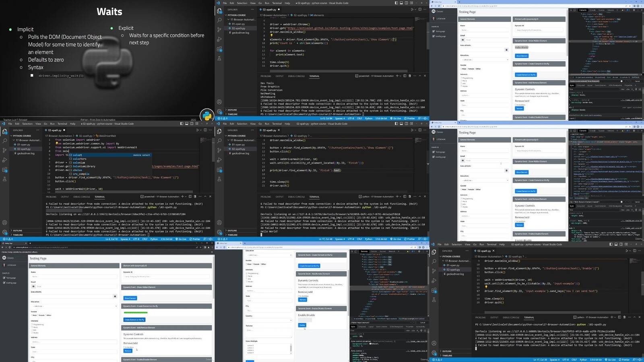Open Accounts icon in the 'finish' VS Code window
Image resolution: width=644 pixels, height=362 pixels.
pos(219,223)
